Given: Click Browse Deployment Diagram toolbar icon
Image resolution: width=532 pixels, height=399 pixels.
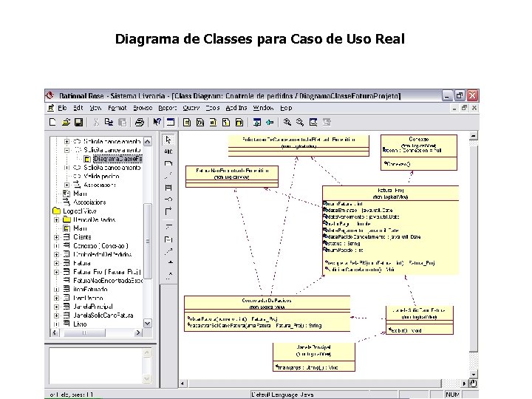Looking at the screenshot, I should [239, 122].
